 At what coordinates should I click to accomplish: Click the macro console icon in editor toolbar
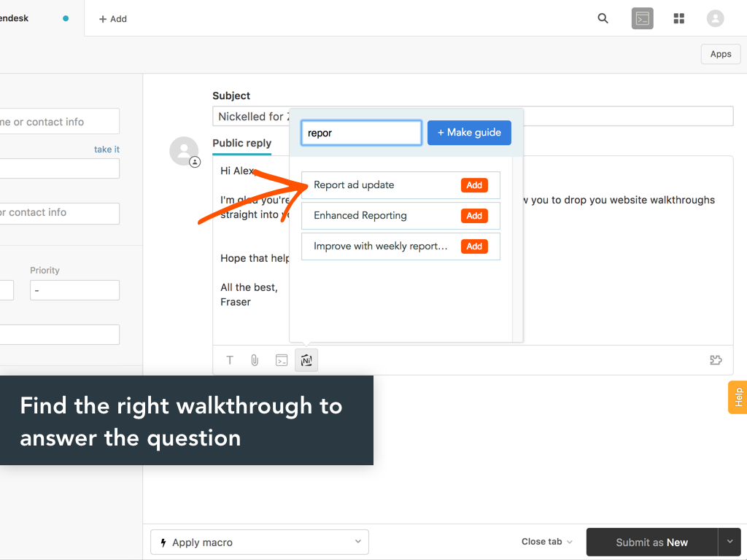click(281, 360)
